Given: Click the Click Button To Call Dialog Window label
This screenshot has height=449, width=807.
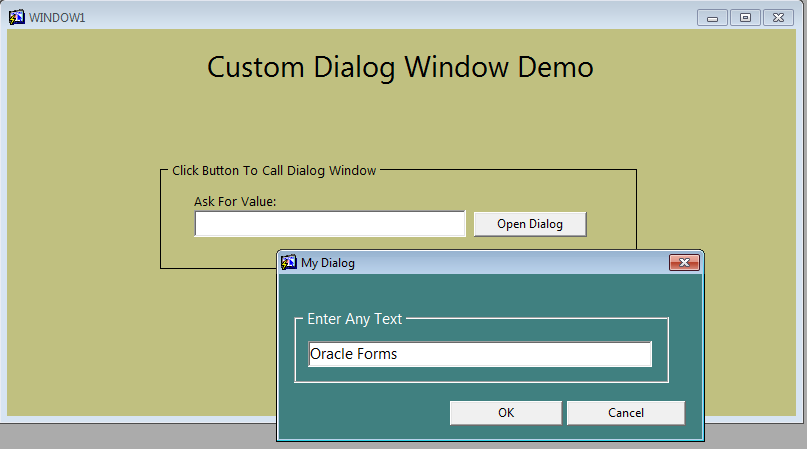Looking at the screenshot, I should (x=274, y=170).
